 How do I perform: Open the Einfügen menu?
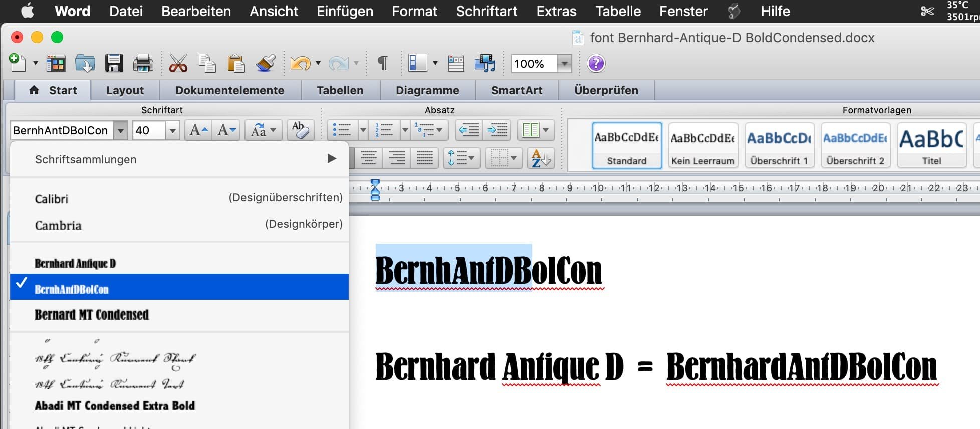(x=345, y=11)
